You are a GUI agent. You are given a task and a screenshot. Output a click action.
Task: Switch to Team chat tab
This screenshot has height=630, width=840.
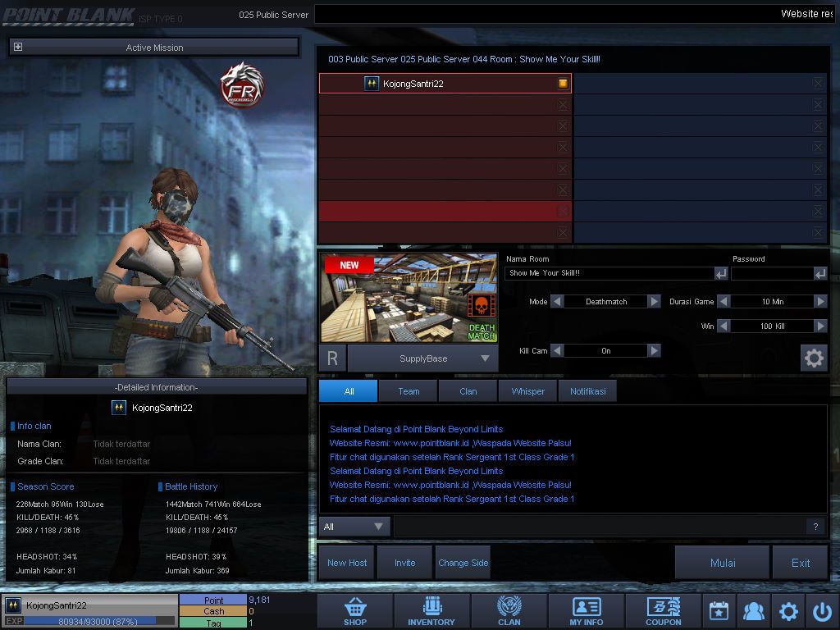(x=409, y=391)
